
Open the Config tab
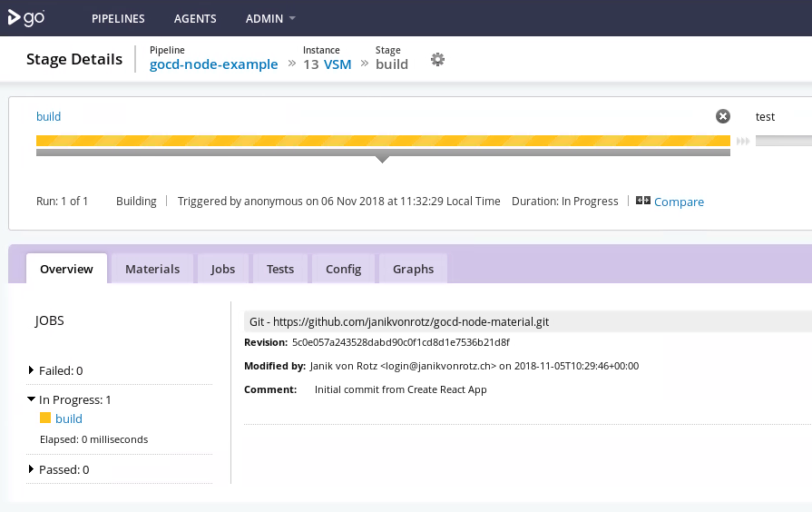343,269
